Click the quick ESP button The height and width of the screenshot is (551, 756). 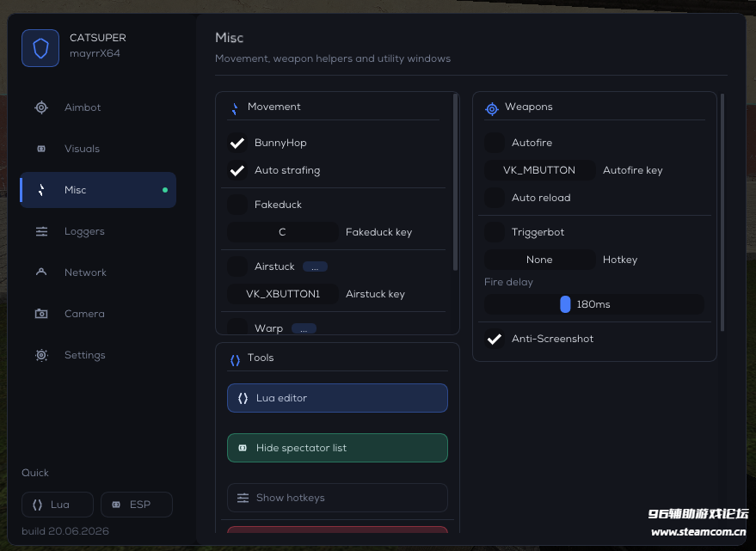click(x=137, y=505)
